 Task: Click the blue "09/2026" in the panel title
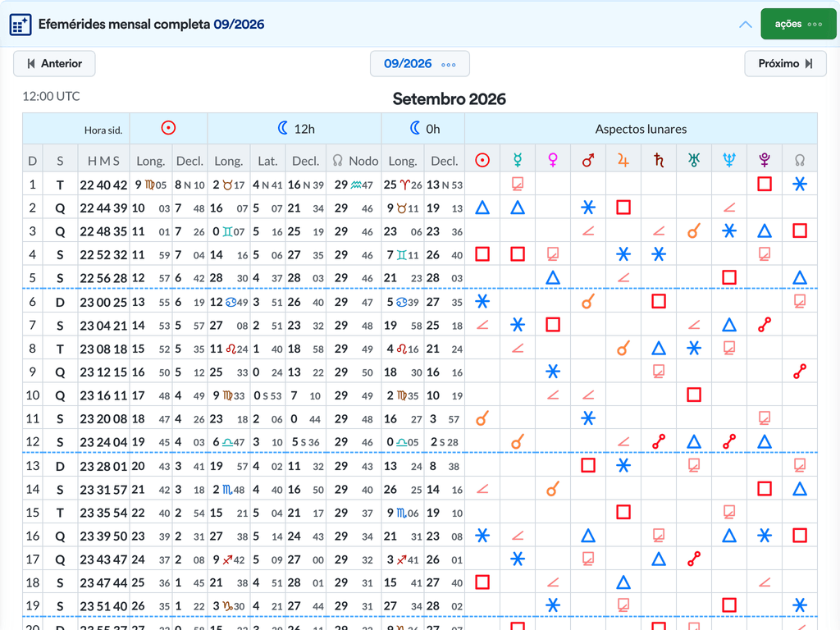point(239,25)
